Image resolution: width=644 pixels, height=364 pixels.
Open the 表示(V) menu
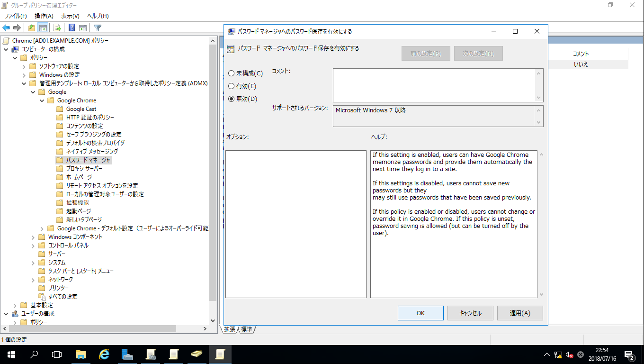[71, 16]
